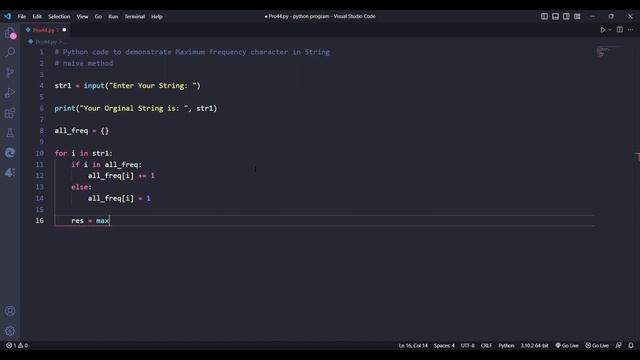The image size is (640, 360).
Task: Select the Pro44.py editor tab
Action: coord(44,30)
